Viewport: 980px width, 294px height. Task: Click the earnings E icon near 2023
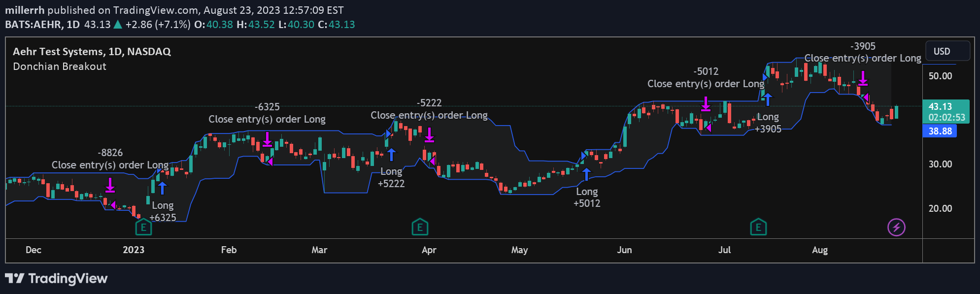tap(143, 227)
